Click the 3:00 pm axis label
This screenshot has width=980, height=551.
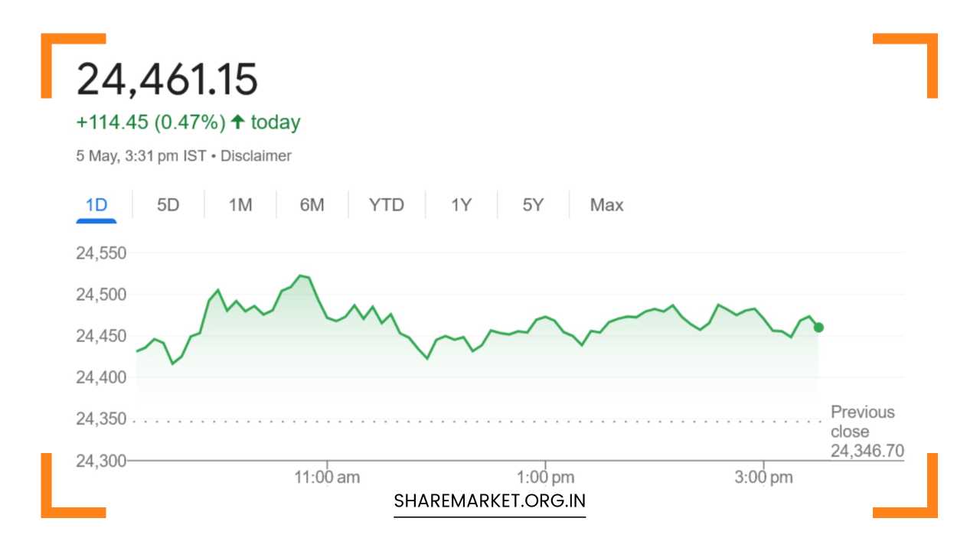[x=763, y=478]
